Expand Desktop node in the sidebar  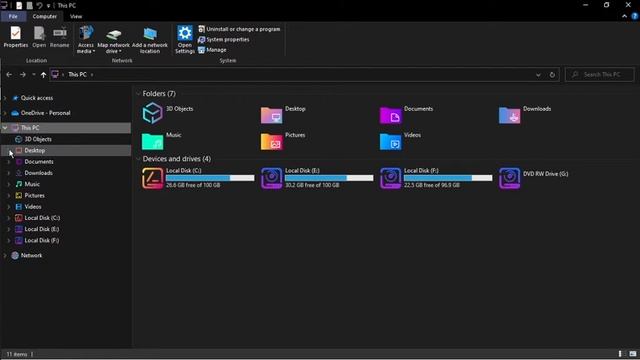click(9, 151)
